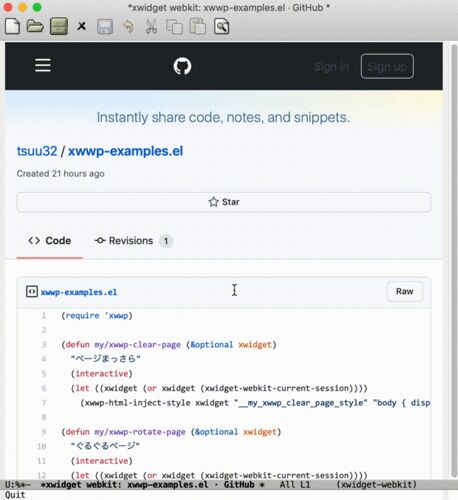The width and height of the screenshot is (458, 500).
Task: Click line number 9 in code
Action: [x=44, y=432]
